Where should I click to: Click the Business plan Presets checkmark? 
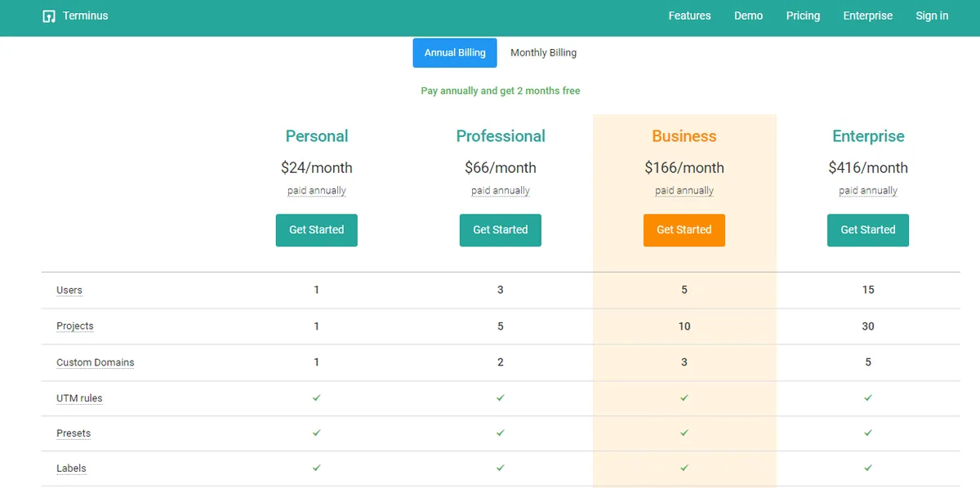coord(684,433)
